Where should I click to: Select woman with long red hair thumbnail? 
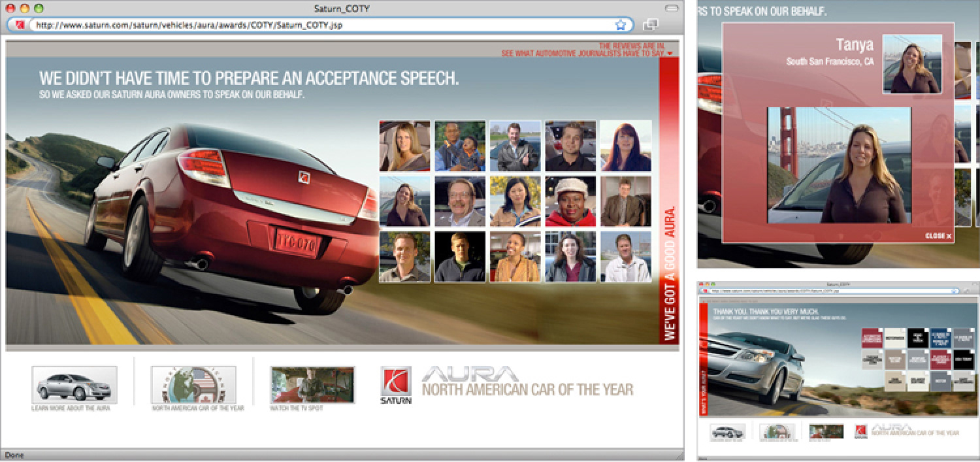pyautogui.click(x=626, y=146)
